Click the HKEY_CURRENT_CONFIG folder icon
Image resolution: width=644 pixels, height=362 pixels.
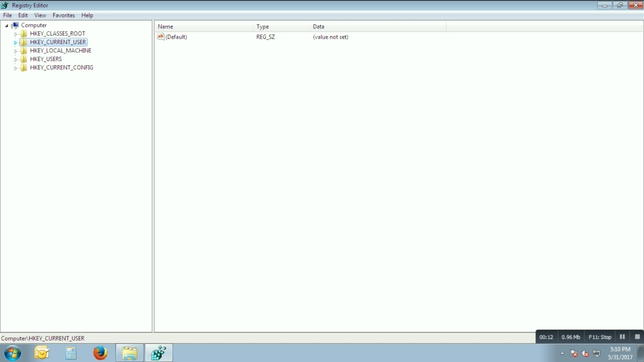click(x=24, y=67)
